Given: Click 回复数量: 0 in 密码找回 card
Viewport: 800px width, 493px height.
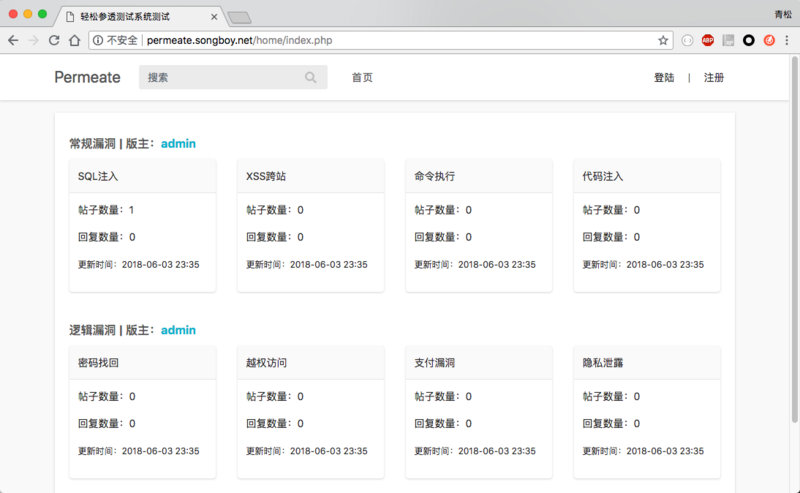Looking at the screenshot, I should pos(107,424).
